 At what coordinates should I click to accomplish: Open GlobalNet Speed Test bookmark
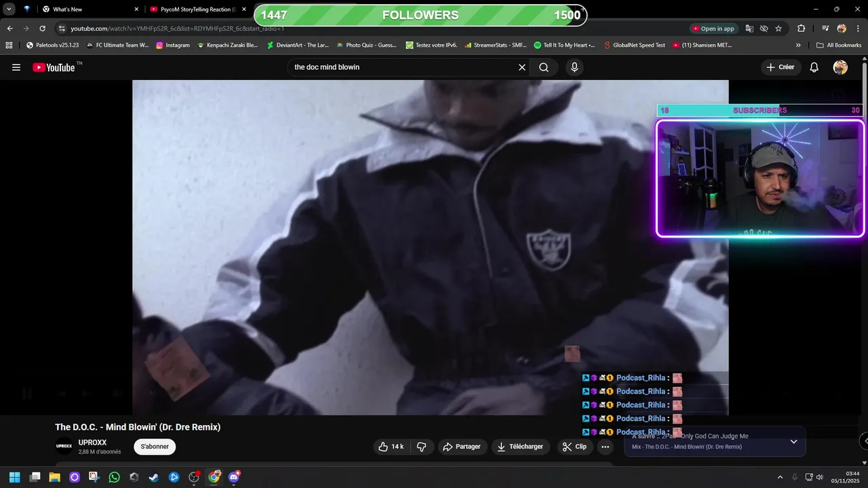pos(634,45)
